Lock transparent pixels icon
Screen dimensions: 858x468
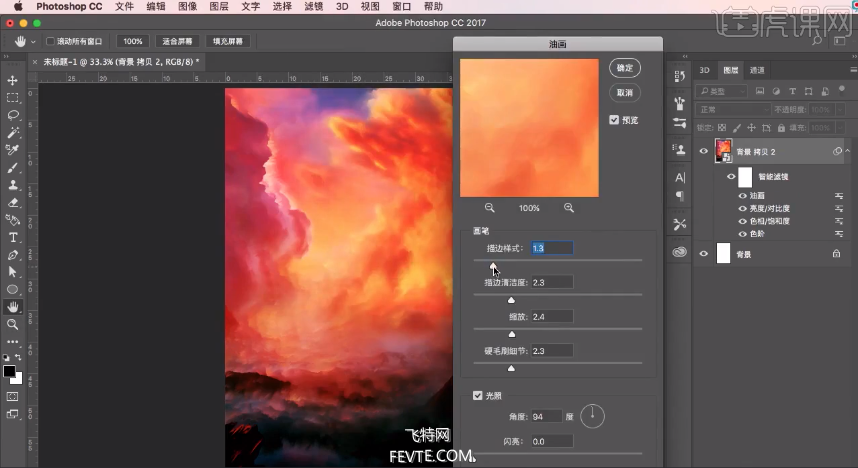coord(722,128)
